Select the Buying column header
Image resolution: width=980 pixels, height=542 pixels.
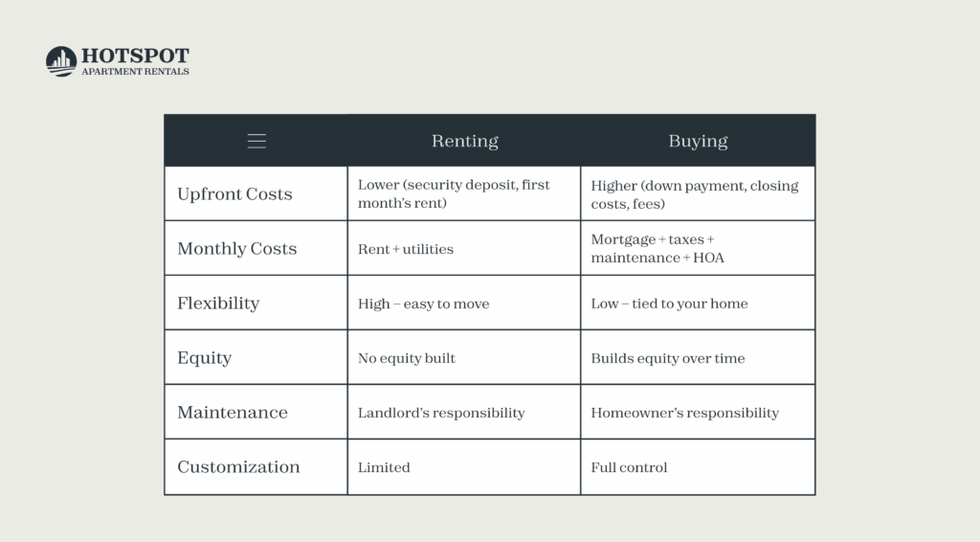[698, 142]
